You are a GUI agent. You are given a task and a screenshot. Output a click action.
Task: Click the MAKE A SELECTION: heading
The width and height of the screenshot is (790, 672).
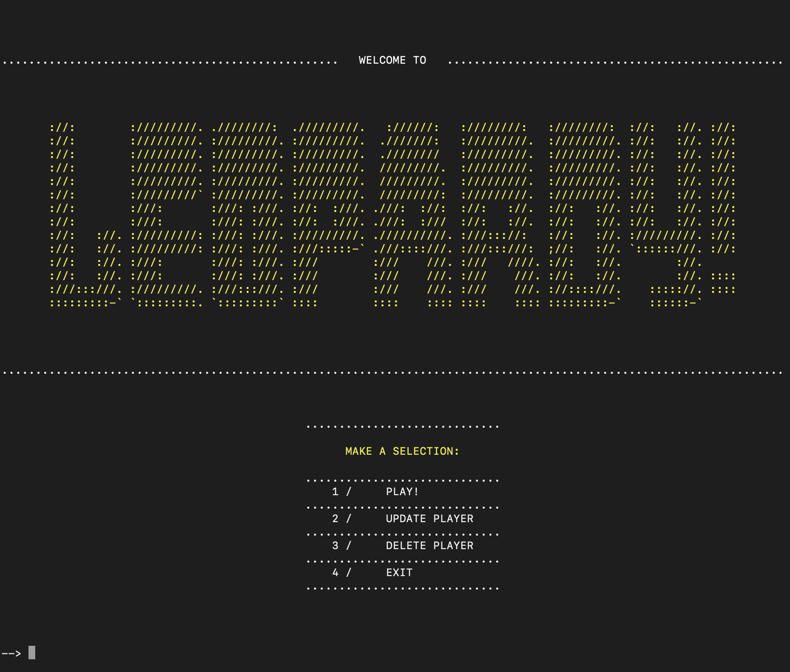(402, 451)
